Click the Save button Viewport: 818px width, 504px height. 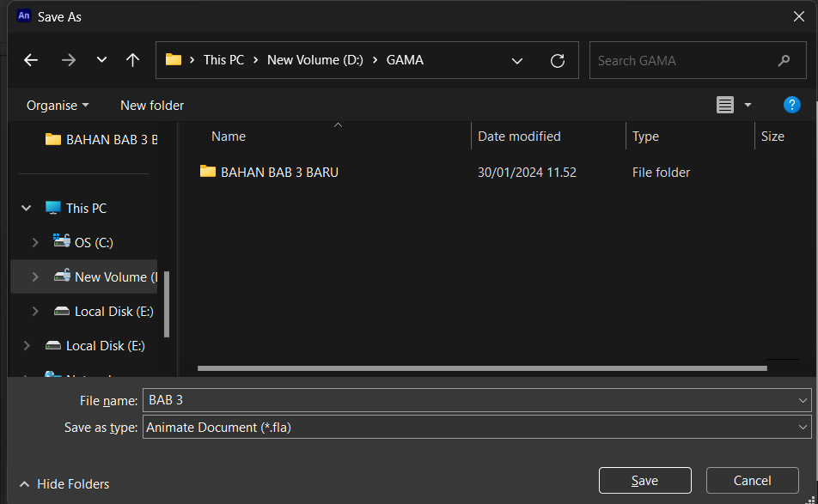[x=644, y=481]
